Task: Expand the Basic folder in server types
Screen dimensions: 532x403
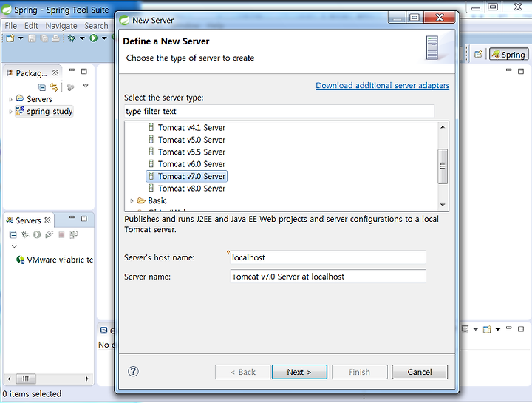Action: point(132,201)
